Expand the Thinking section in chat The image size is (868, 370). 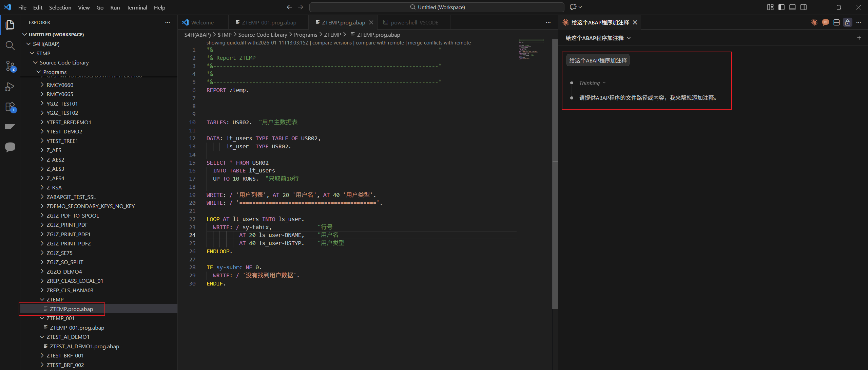point(592,83)
